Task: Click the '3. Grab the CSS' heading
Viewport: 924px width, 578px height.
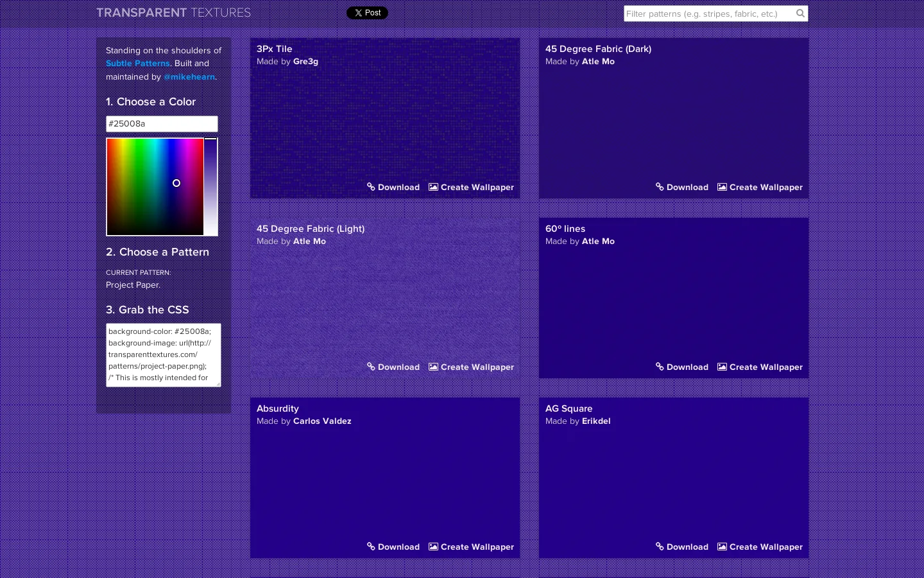Action: click(148, 310)
